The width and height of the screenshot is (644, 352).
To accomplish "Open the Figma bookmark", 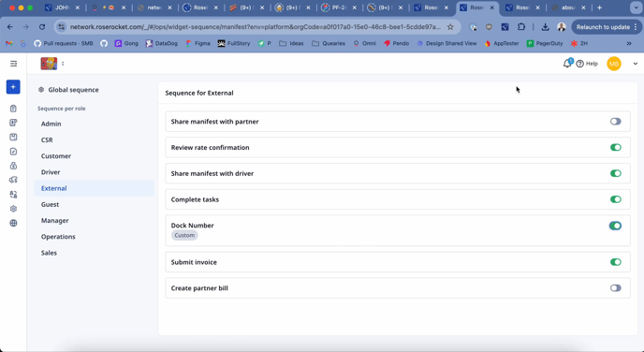I will (x=198, y=43).
